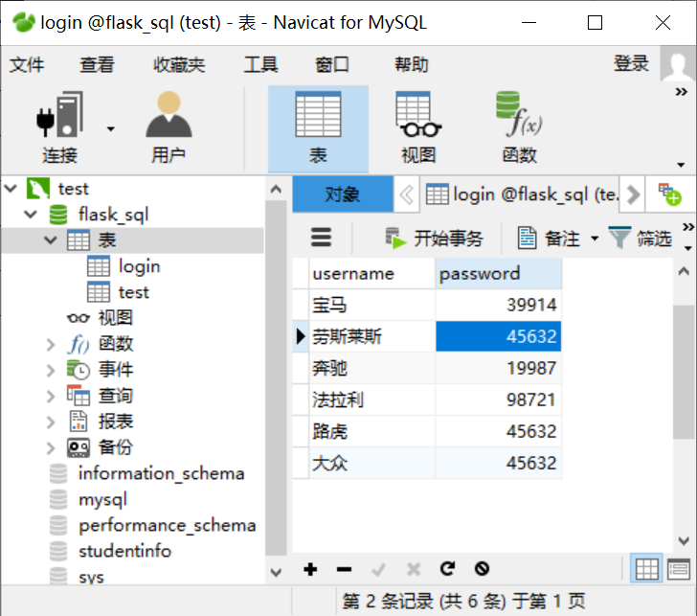
Task: Select the 宝马 username cell
Action: (372, 305)
